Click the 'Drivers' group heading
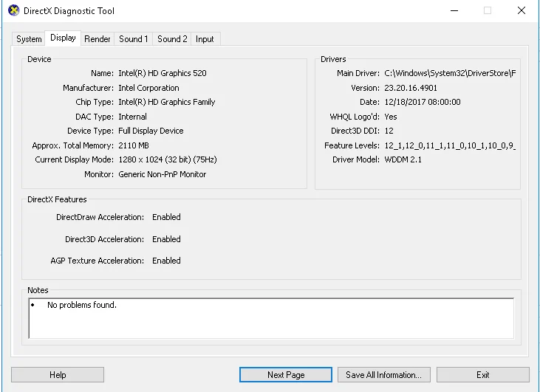Viewport: 540px width, 392px height. (333, 59)
